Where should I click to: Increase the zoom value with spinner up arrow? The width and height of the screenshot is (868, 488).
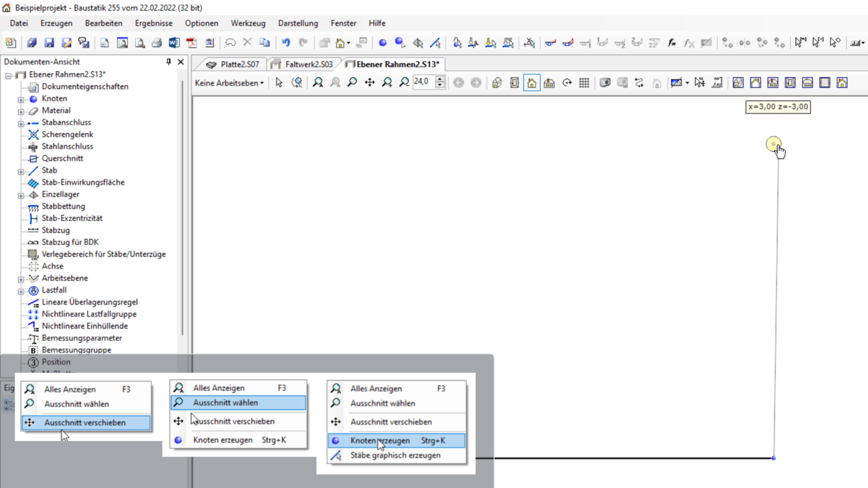pyautogui.click(x=440, y=79)
